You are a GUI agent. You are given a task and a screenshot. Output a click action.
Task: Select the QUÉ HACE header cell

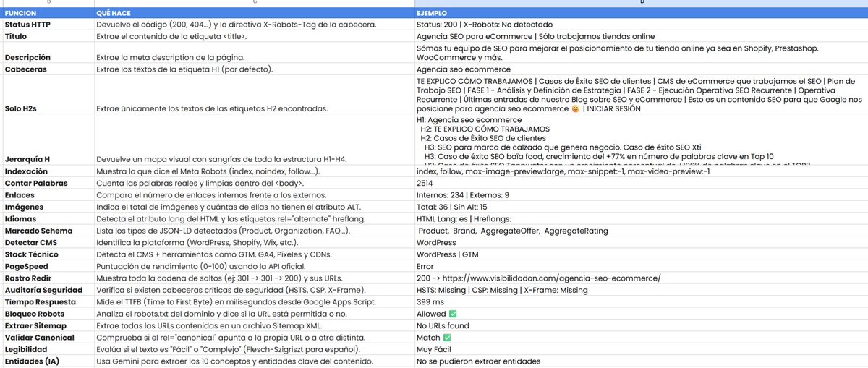point(254,13)
